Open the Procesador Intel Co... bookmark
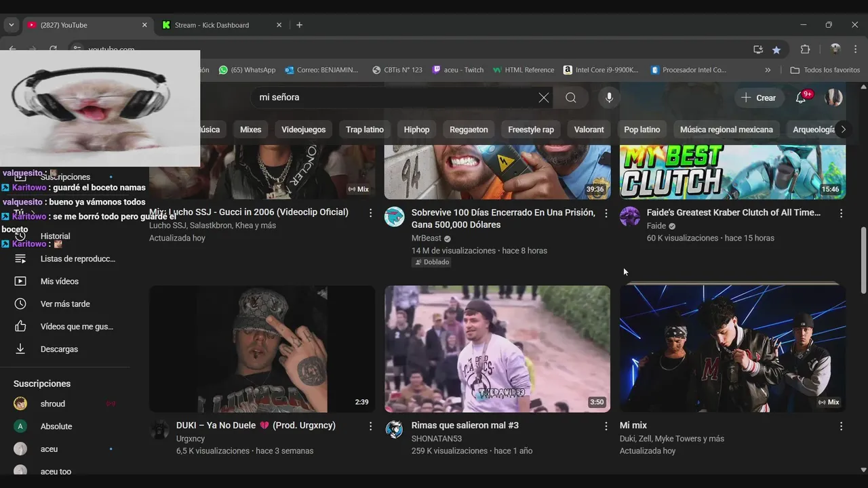Screen dimensions: 868x488 (x=688, y=70)
